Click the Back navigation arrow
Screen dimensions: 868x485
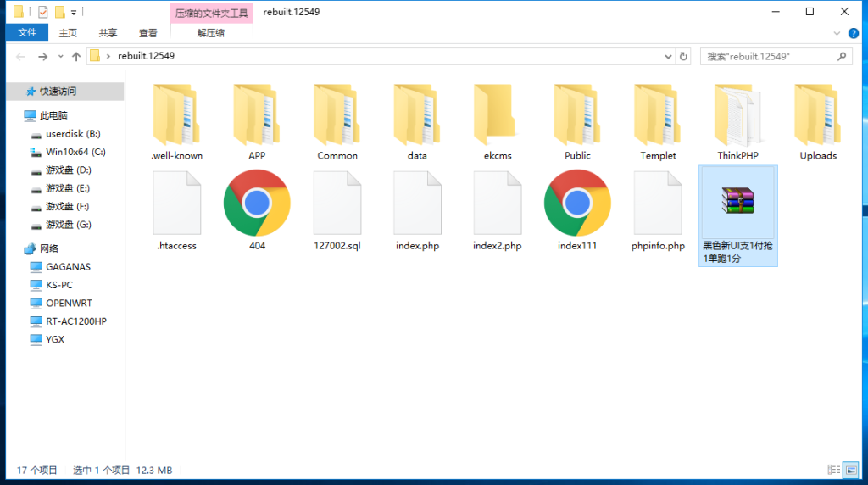coord(21,57)
